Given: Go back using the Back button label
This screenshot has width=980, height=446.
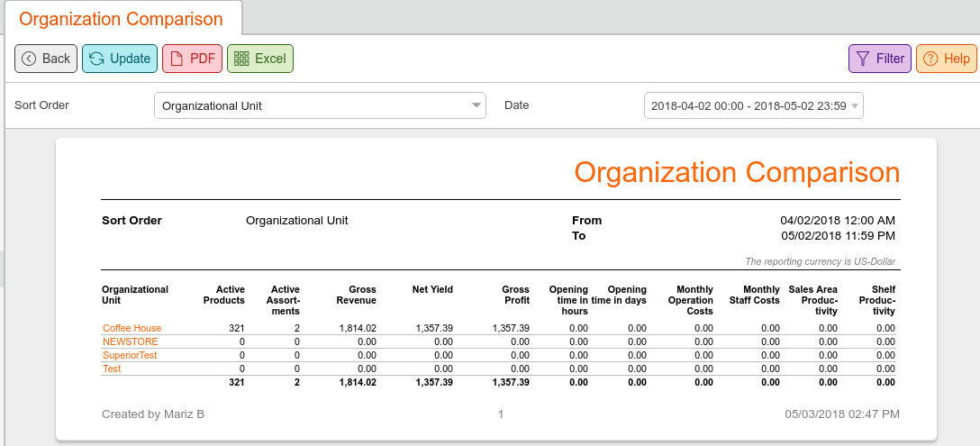Looking at the screenshot, I should (56, 59).
